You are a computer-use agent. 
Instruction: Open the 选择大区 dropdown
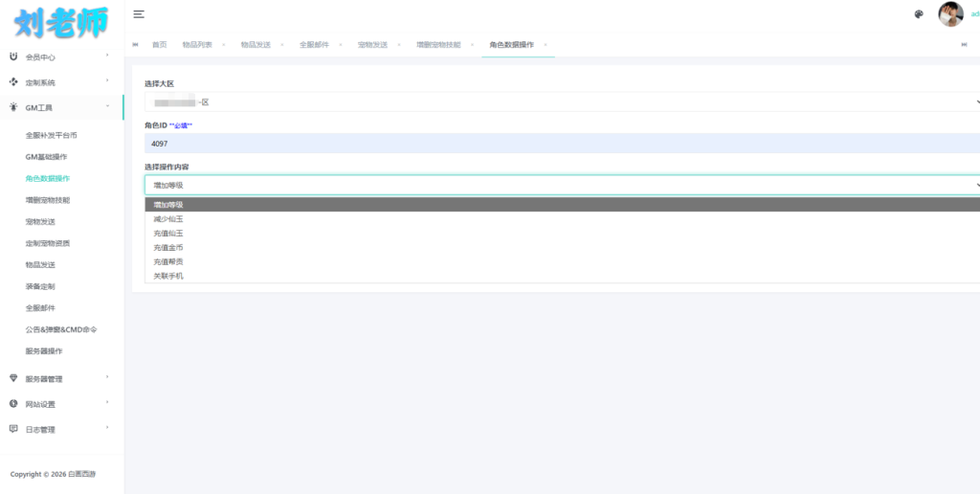562,101
